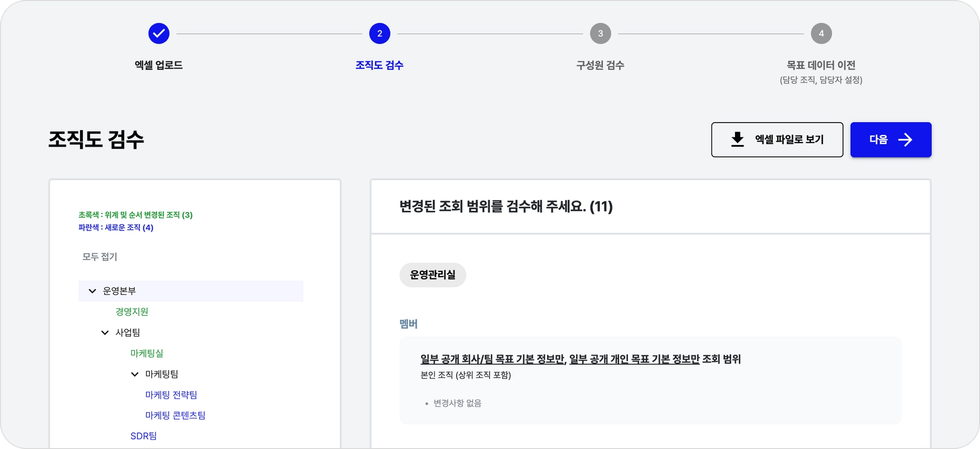The height and width of the screenshot is (449, 980).
Task: Click the arrow icon in 다음 button
Action: point(905,139)
